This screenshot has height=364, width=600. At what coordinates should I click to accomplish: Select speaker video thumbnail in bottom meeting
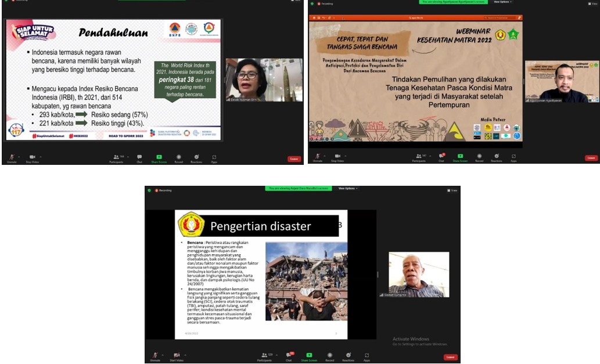[x=418, y=274]
